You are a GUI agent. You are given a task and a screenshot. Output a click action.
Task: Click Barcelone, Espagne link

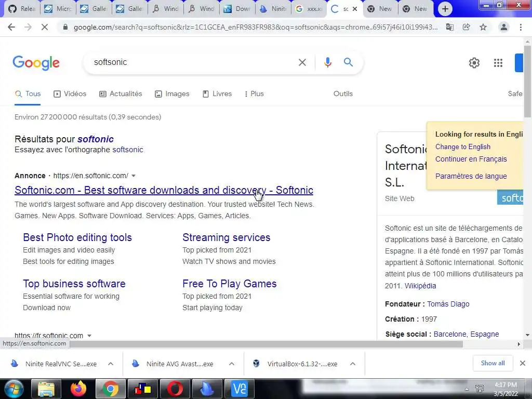point(466,334)
